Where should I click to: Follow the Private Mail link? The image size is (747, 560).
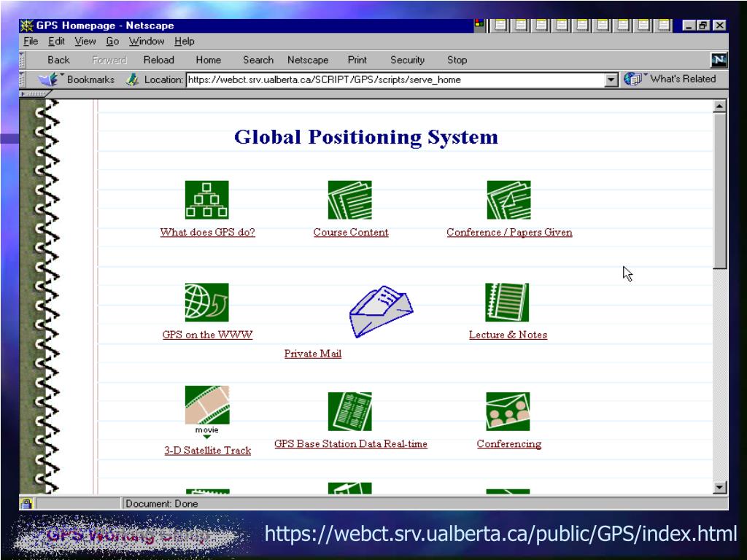coord(312,354)
